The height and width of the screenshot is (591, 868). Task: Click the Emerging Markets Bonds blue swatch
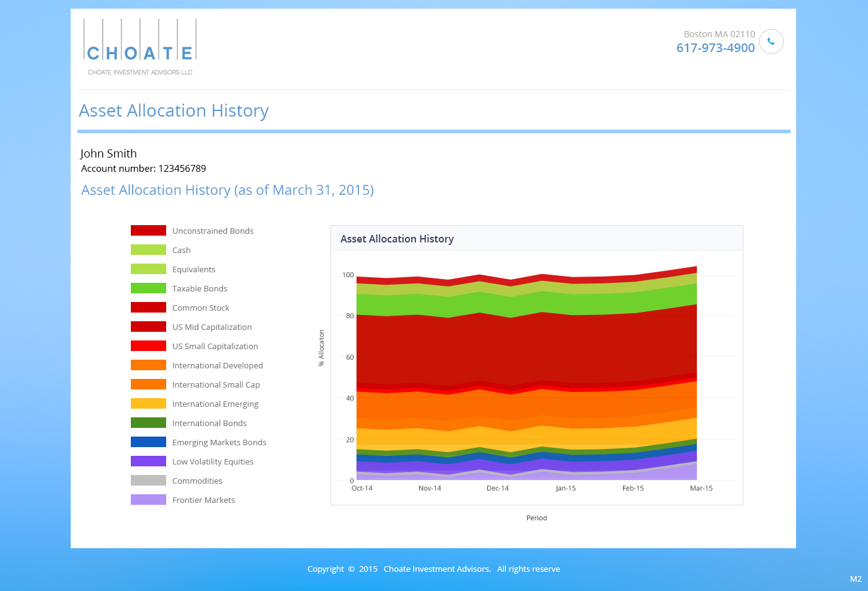148,442
